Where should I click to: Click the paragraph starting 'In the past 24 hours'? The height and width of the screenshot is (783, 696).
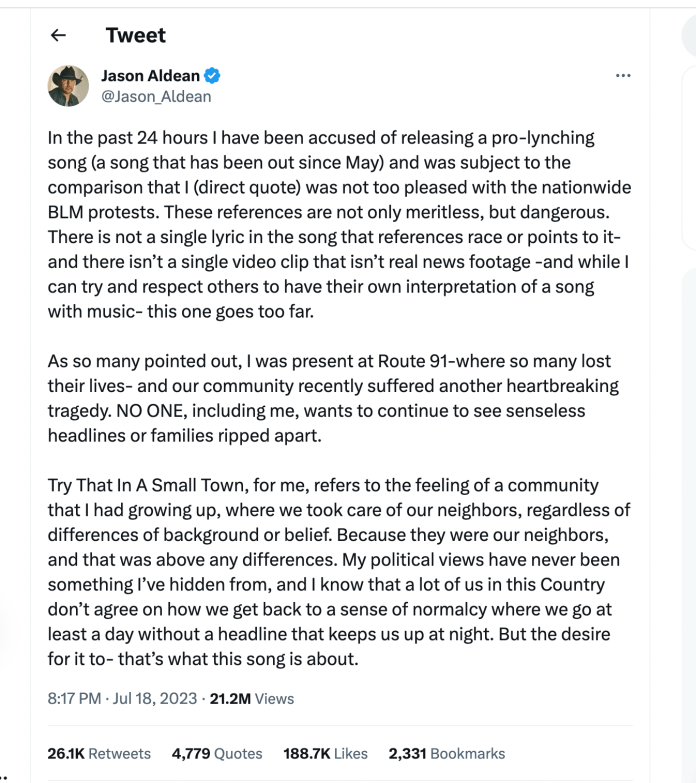click(x=340, y=223)
